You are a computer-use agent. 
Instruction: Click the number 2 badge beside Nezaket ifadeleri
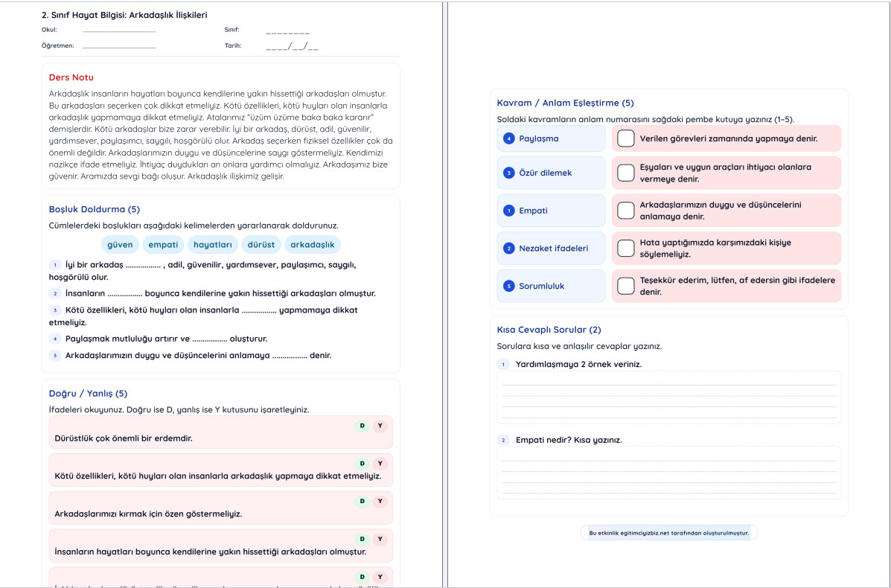point(509,249)
